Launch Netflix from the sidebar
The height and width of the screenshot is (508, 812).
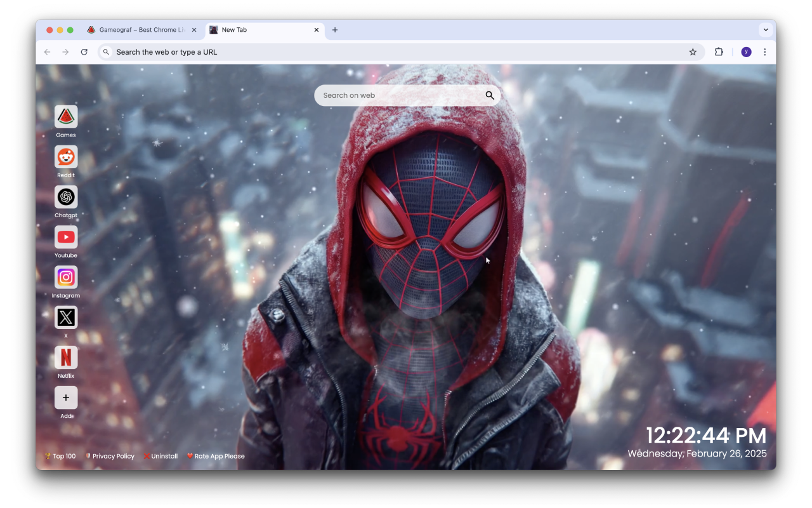(66, 358)
